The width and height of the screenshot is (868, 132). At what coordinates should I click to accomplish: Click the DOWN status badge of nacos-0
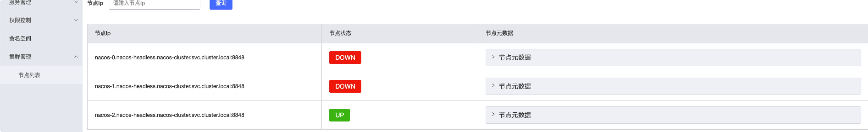coord(345,57)
